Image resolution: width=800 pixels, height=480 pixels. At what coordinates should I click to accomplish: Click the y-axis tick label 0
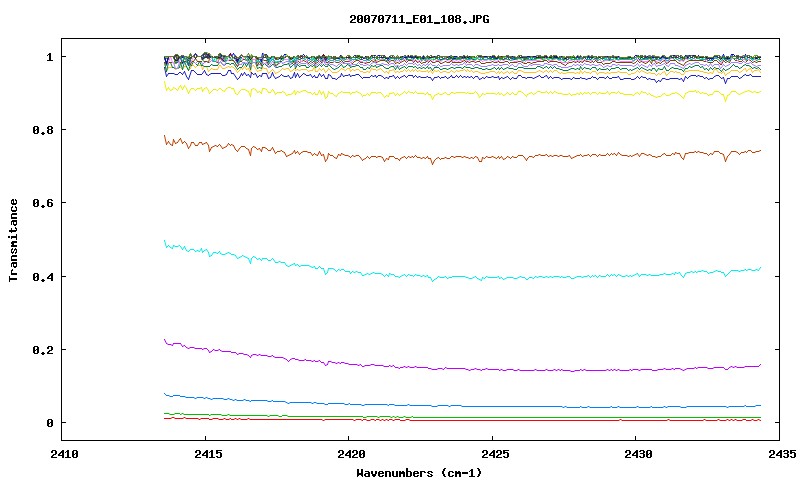coord(49,423)
